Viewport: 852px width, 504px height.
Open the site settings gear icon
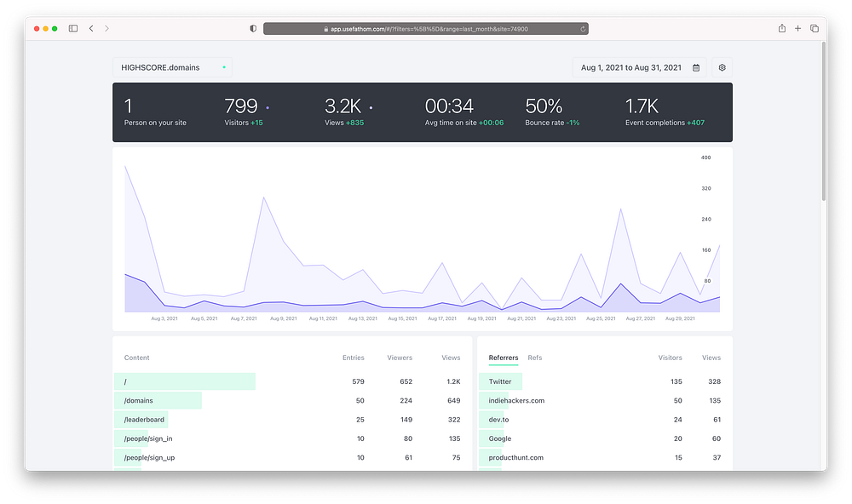tap(722, 67)
